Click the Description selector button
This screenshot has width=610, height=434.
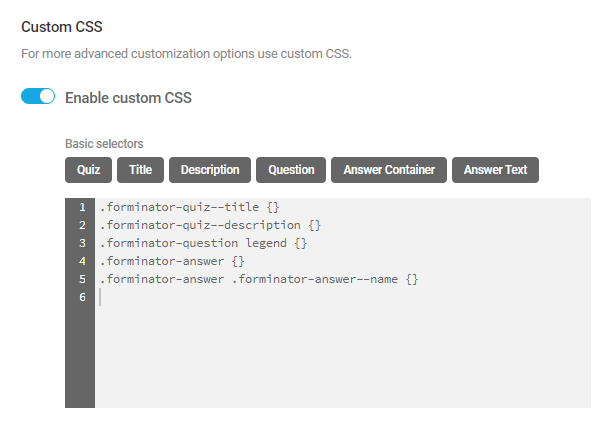pos(210,170)
